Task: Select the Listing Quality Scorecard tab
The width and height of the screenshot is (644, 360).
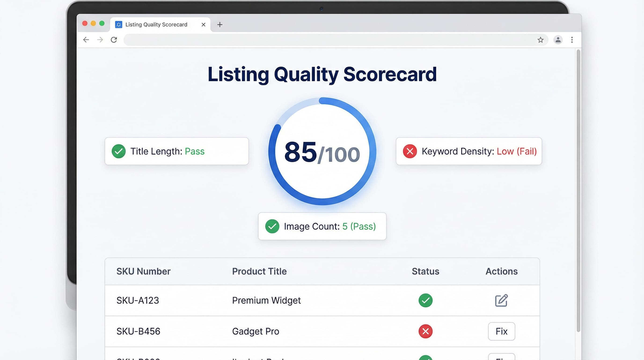Action: pos(156,24)
